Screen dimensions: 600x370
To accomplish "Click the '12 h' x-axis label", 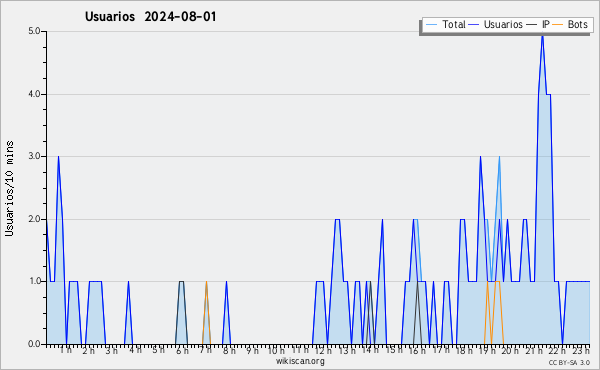I will coord(323,351).
